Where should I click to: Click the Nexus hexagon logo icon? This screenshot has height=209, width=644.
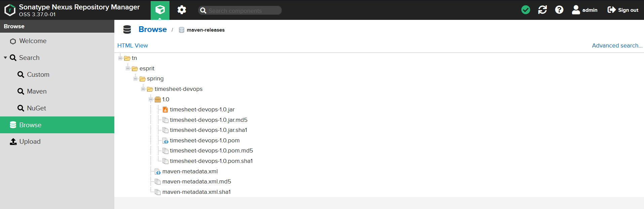pos(10,10)
